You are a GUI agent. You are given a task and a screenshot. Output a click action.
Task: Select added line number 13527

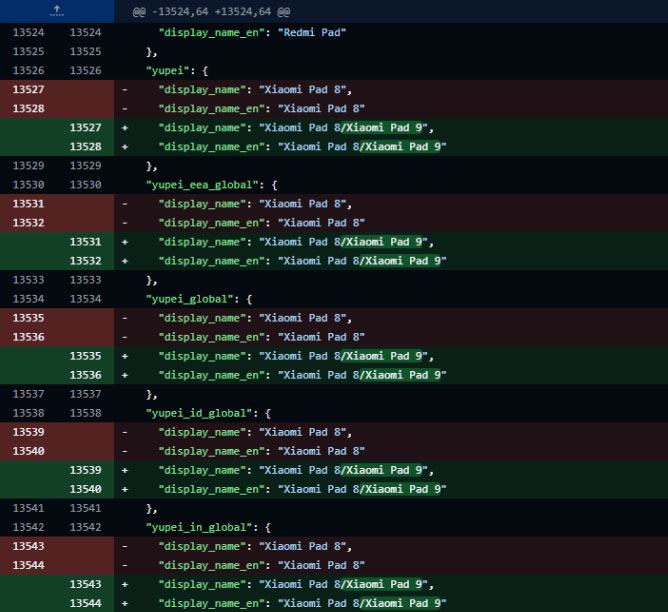point(86,127)
